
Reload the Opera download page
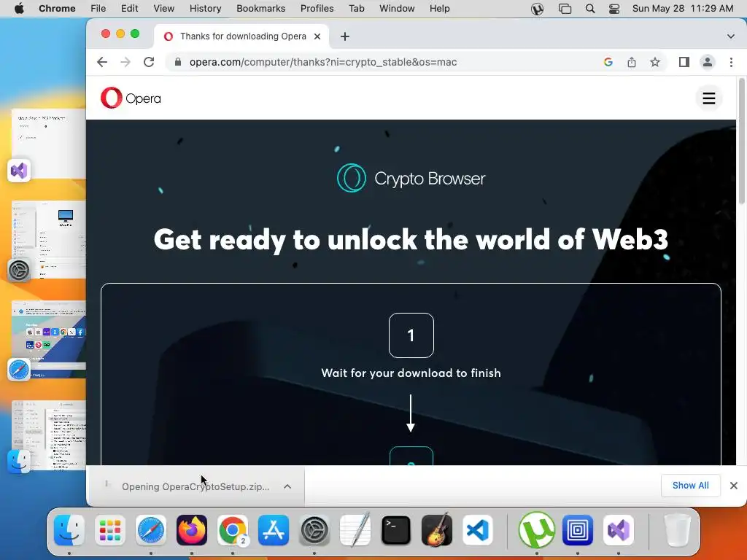coord(149,62)
